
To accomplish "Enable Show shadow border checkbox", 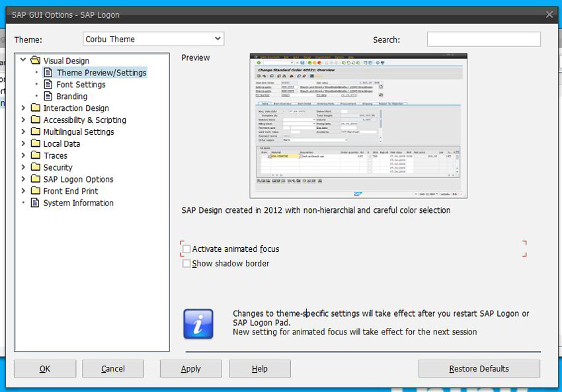I will click(x=186, y=263).
